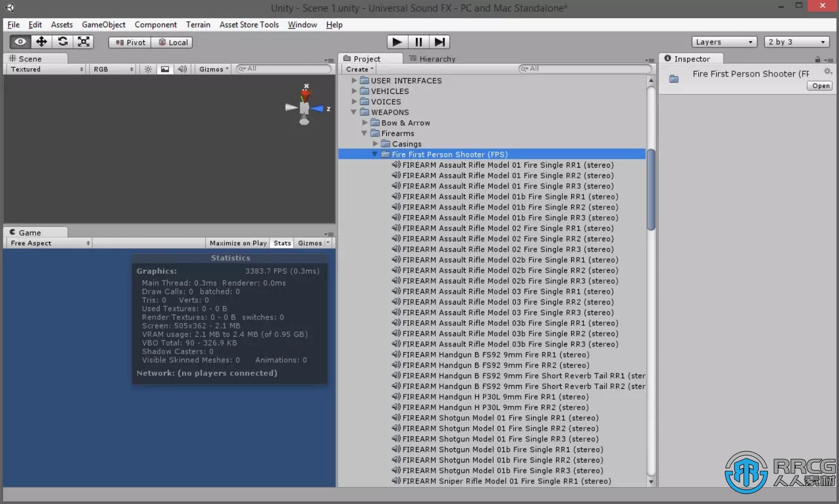Open the Free Aspect dropdown

point(49,243)
